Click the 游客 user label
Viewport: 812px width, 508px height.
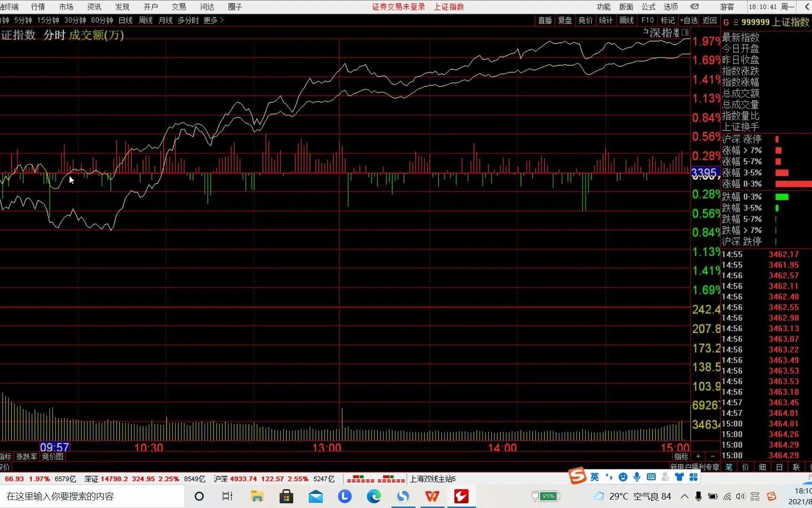pos(727,7)
